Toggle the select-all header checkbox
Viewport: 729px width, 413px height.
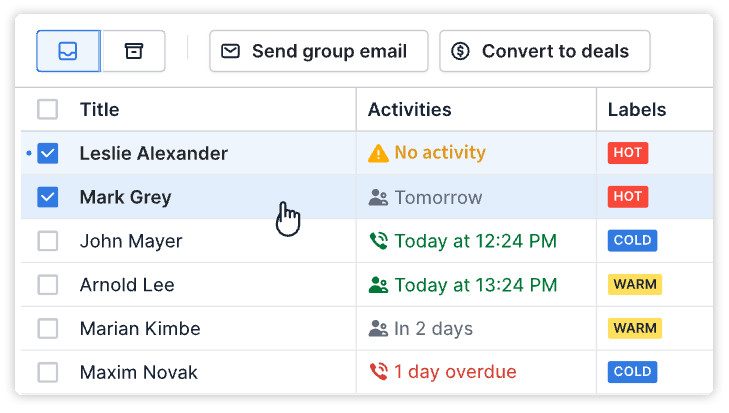pos(48,109)
